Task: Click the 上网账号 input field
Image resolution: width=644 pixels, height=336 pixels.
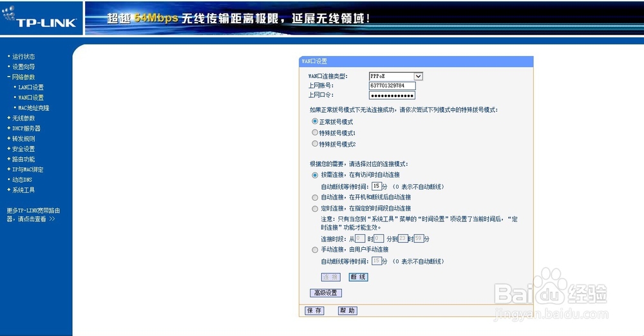Action: point(392,86)
